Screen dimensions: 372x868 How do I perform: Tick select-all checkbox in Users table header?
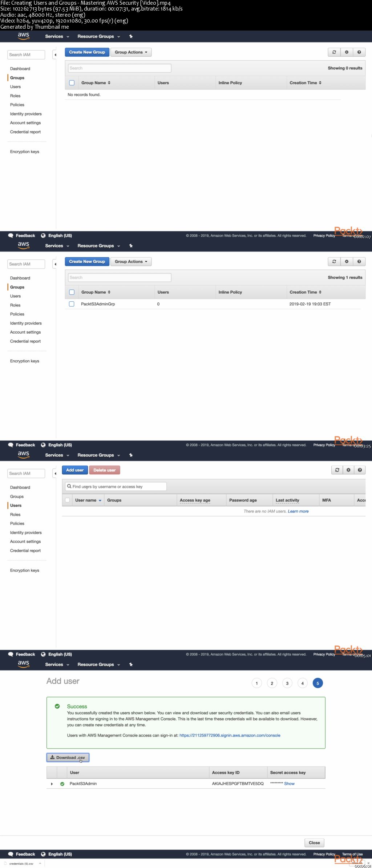[x=68, y=500]
